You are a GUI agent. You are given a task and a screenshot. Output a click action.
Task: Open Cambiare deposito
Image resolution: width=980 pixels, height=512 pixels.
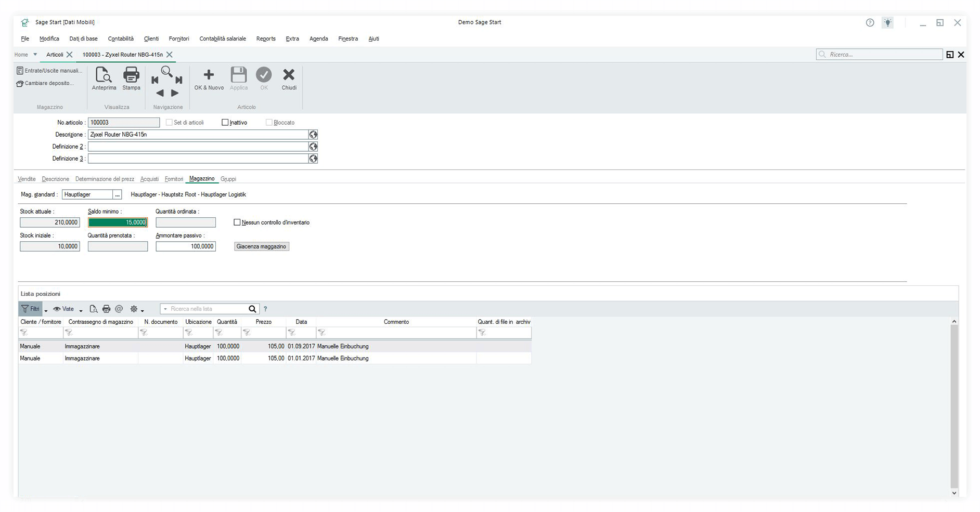click(x=45, y=83)
